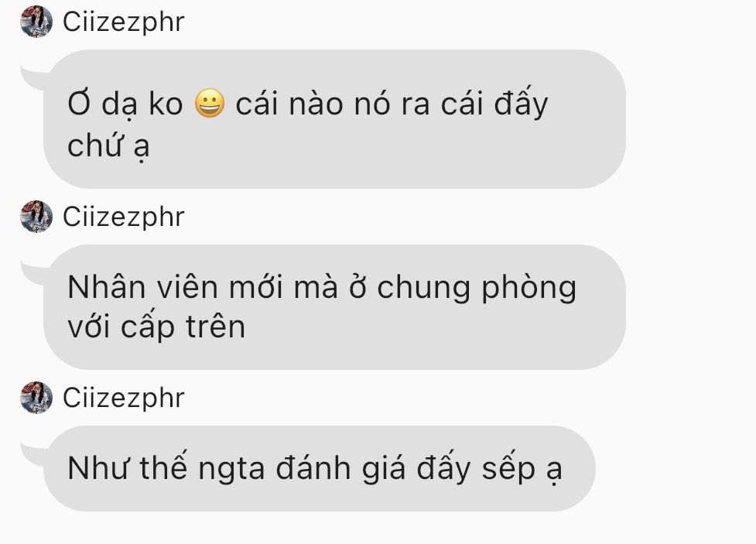
Task: Select avatar above 'Như thế ngta' message
Action: (x=36, y=398)
